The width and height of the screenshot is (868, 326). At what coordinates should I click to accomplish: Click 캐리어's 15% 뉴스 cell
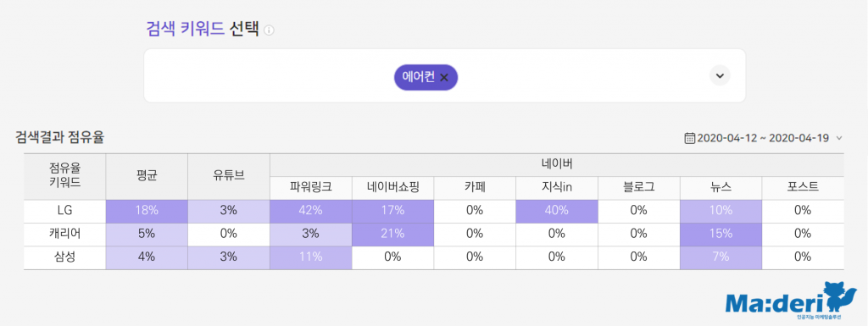click(721, 233)
